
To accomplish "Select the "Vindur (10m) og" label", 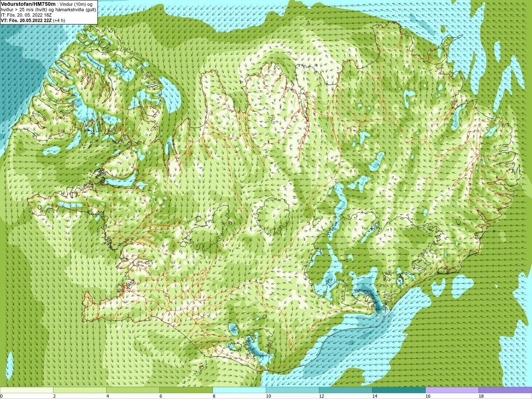I will (x=76, y=4).
